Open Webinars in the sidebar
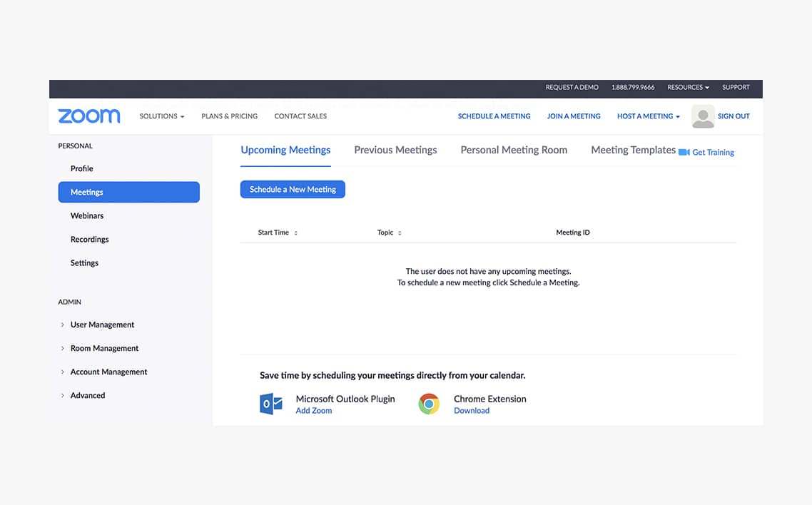 pyautogui.click(x=87, y=215)
